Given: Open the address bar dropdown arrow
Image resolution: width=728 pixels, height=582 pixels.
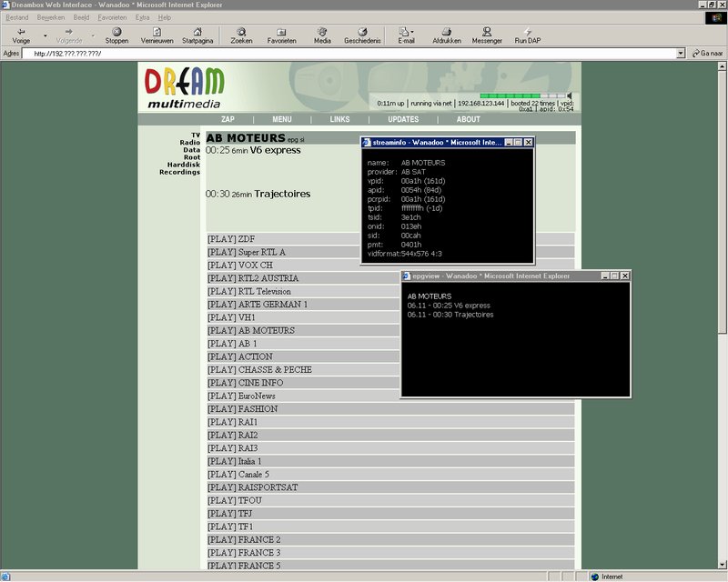Looking at the screenshot, I should pyautogui.click(x=682, y=54).
